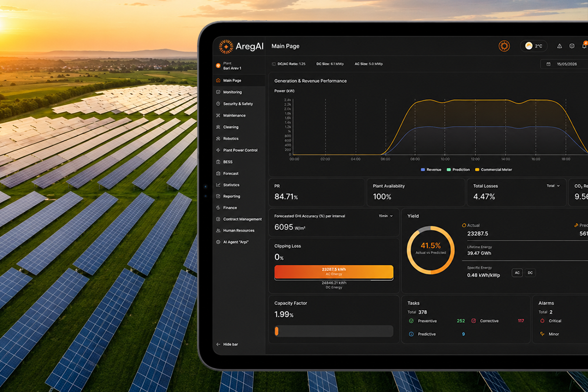
Task: Click the orange plant pin icon
Action: click(x=219, y=66)
